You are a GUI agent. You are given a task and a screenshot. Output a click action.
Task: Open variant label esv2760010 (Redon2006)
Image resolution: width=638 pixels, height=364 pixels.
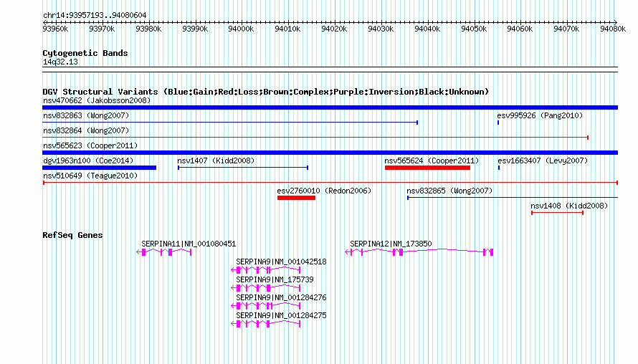[324, 191]
